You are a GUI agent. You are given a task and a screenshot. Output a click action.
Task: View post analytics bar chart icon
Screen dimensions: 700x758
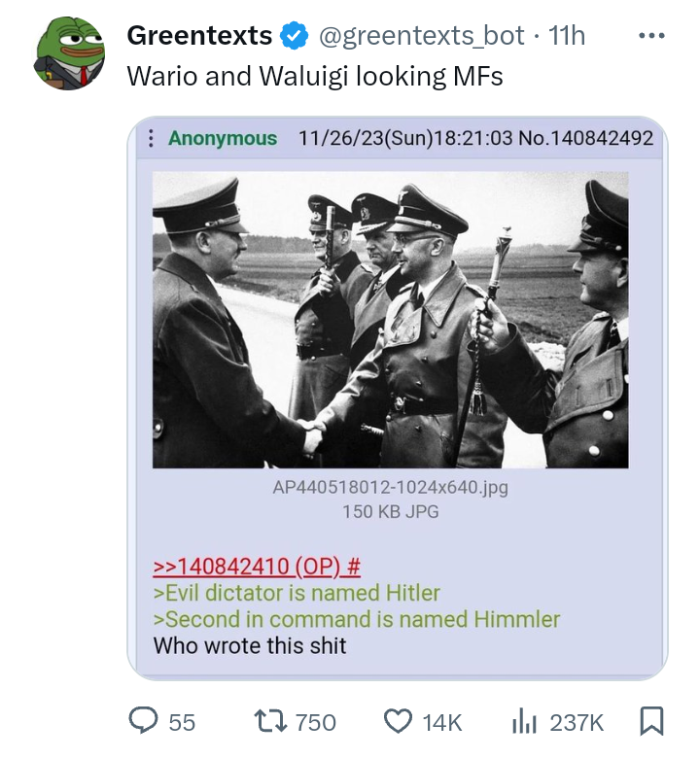525,722
